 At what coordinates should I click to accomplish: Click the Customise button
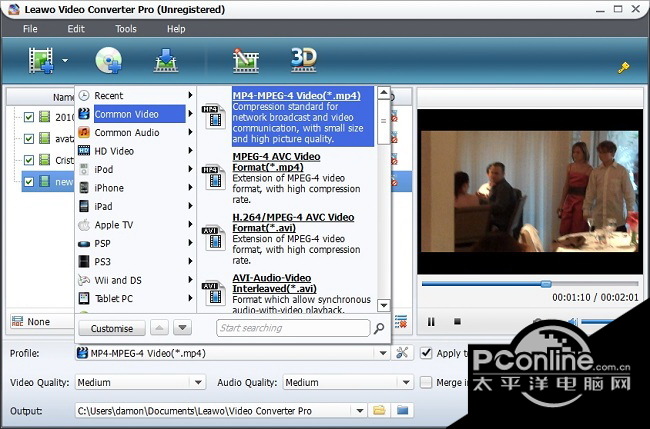pyautogui.click(x=112, y=328)
